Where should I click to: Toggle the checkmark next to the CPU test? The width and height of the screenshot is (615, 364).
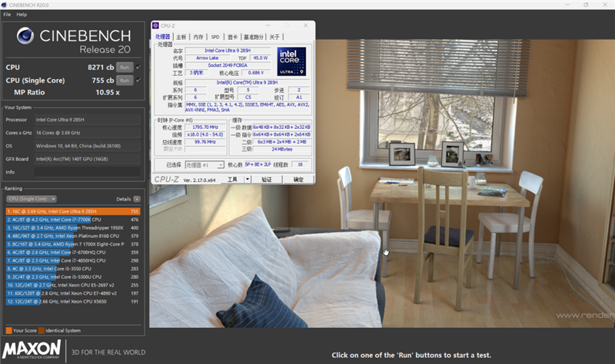(x=138, y=68)
